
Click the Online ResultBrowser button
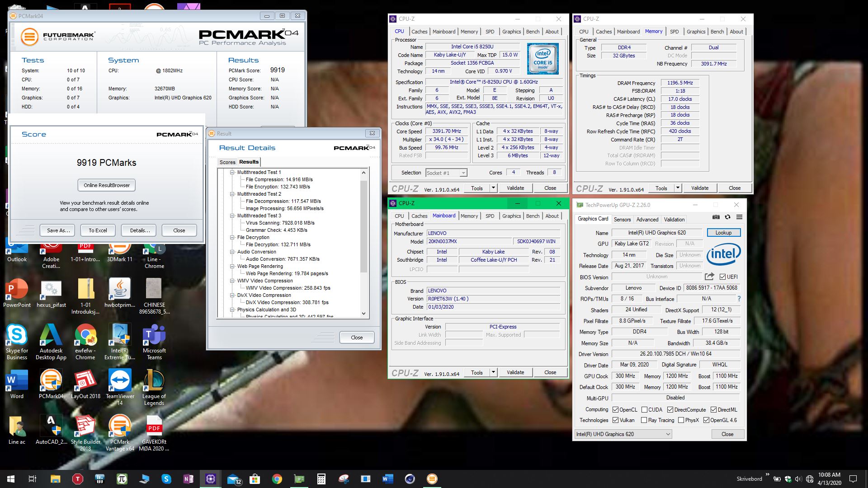click(107, 185)
